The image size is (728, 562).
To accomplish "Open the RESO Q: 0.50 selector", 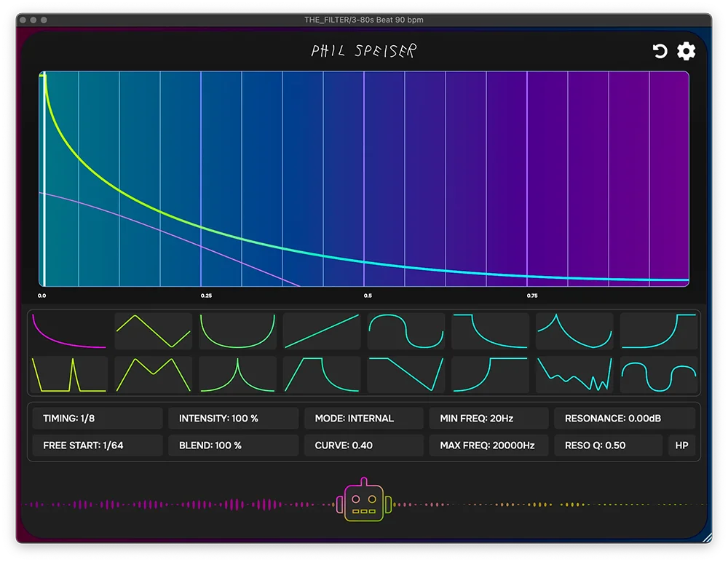I will pyautogui.click(x=609, y=445).
